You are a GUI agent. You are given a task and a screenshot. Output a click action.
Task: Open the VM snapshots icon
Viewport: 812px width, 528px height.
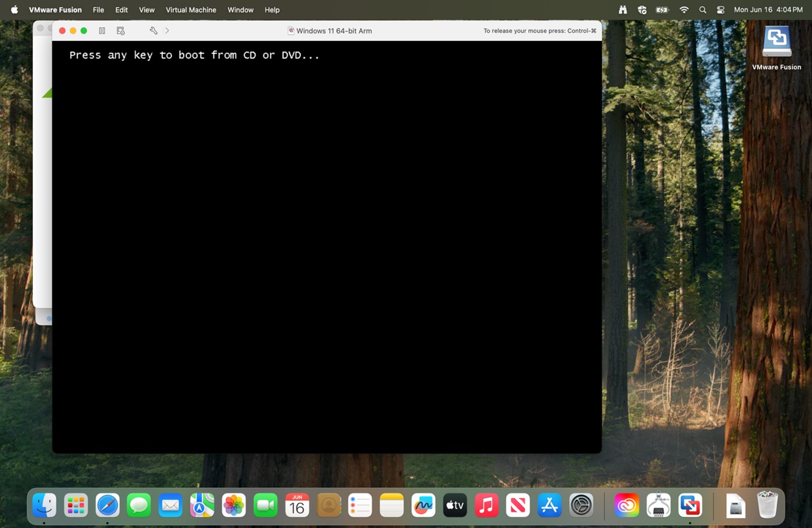(120, 31)
